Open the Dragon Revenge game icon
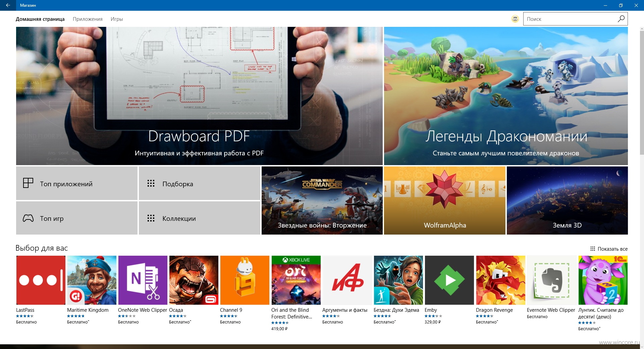The height and width of the screenshot is (349, 644). coord(500,280)
